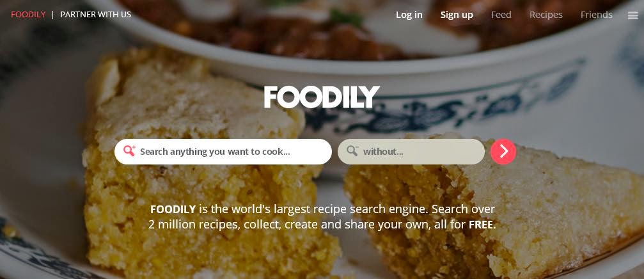Go to red FOODILY link in header
Viewport: 644px width, 279px height.
(x=28, y=15)
